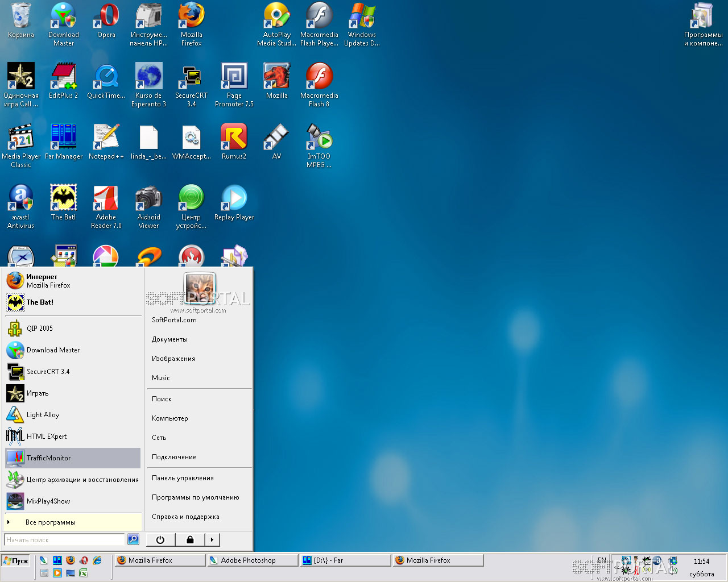Open Изображения in the Start menu

[199, 359]
